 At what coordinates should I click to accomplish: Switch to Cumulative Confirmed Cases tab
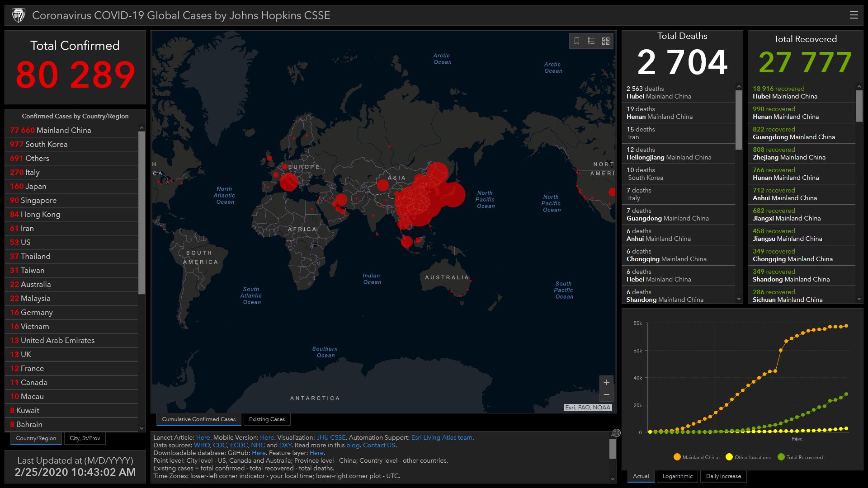(x=199, y=419)
